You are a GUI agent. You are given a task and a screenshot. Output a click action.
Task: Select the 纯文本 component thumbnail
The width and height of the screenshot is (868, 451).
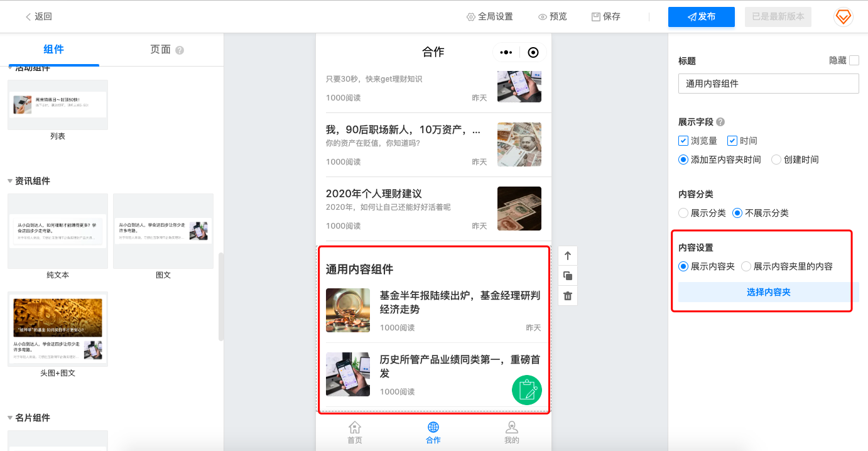coord(58,231)
